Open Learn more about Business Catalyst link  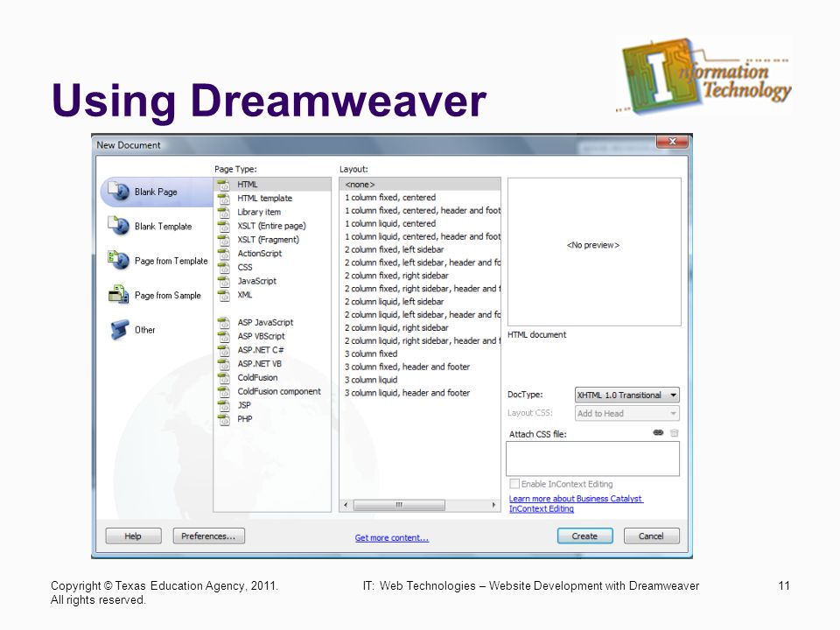click(x=576, y=504)
